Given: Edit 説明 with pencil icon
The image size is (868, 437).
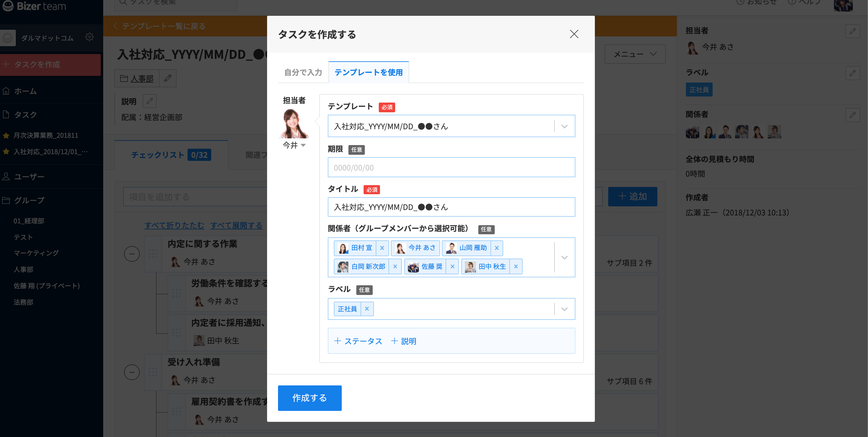Looking at the screenshot, I should point(150,101).
